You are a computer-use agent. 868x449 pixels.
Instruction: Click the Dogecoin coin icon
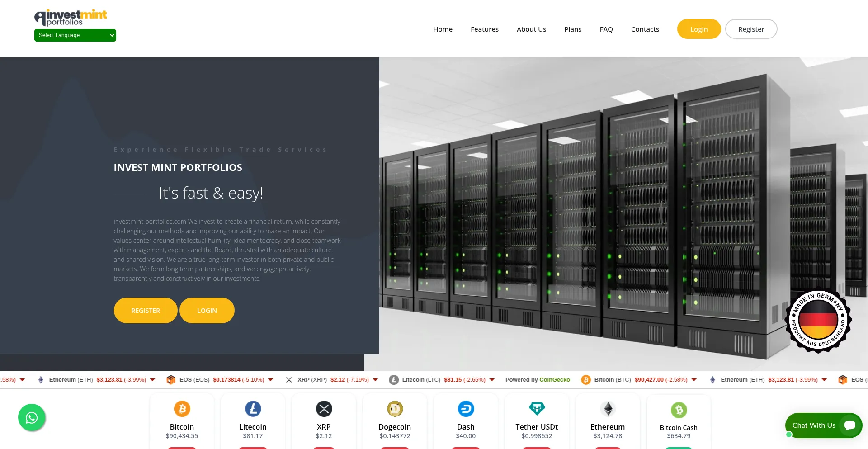point(395,408)
